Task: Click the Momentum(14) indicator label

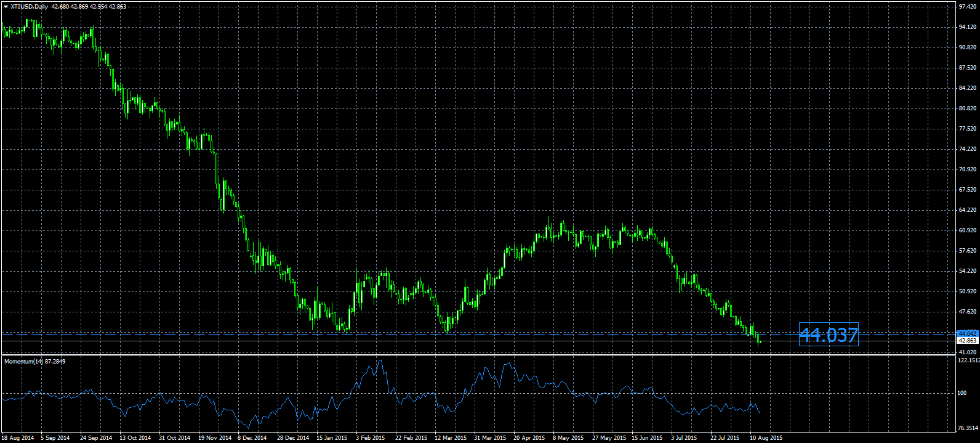Action: click(34, 361)
